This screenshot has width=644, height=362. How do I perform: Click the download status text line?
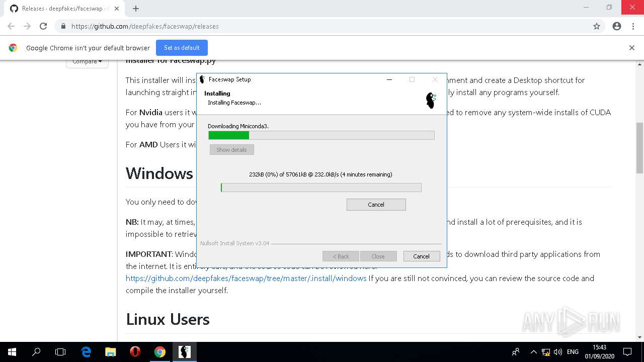[x=320, y=174]
